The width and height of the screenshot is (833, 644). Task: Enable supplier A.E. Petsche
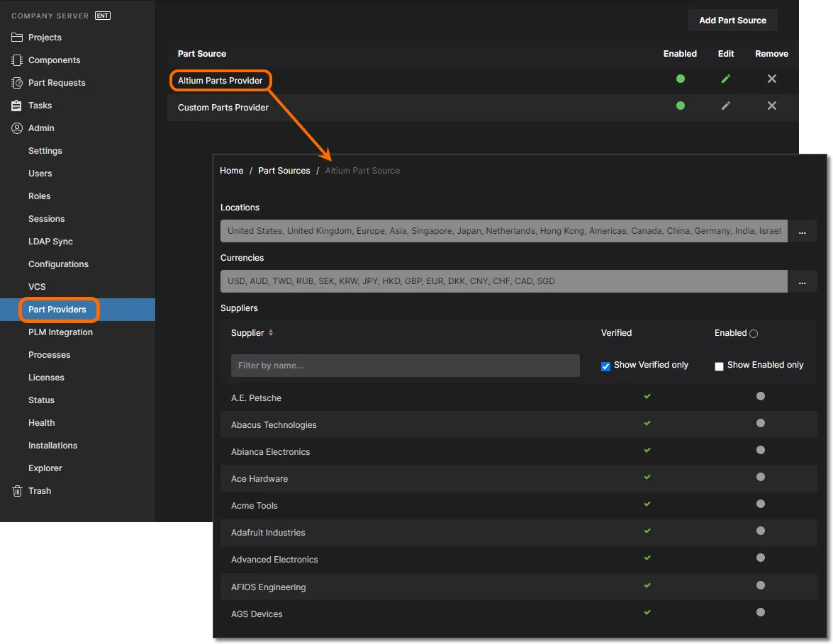[x=760, y=396]
